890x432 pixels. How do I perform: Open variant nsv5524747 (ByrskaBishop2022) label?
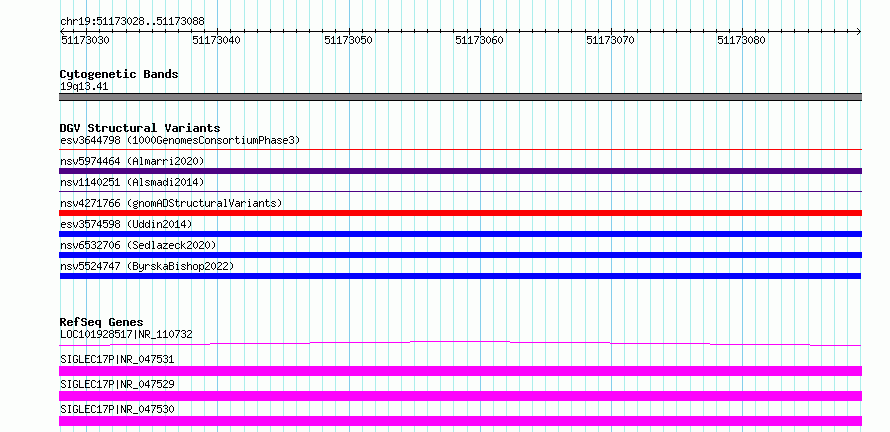click(x=147, y=266)
